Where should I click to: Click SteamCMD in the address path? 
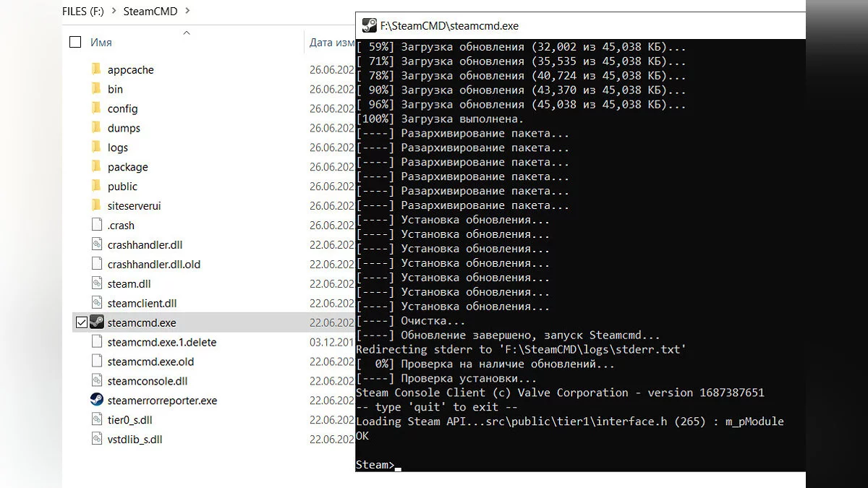pos(150,11)
